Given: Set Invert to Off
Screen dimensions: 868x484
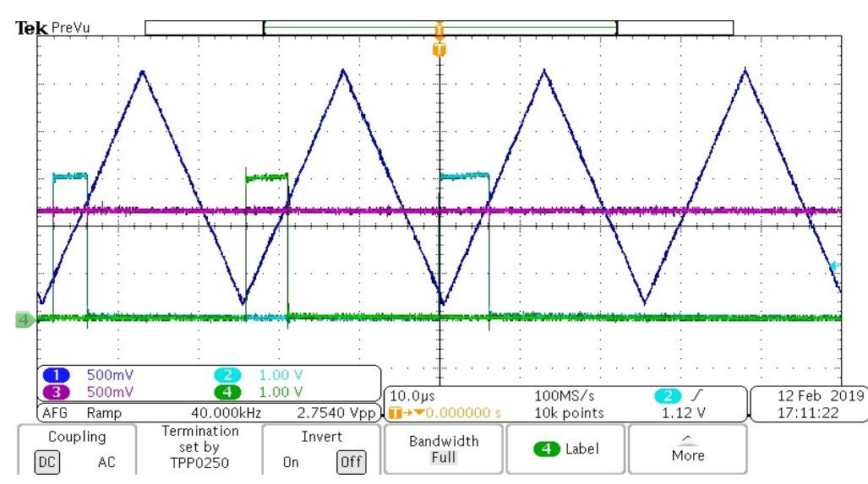Looking at the screenshot, I should pos(351,462).
